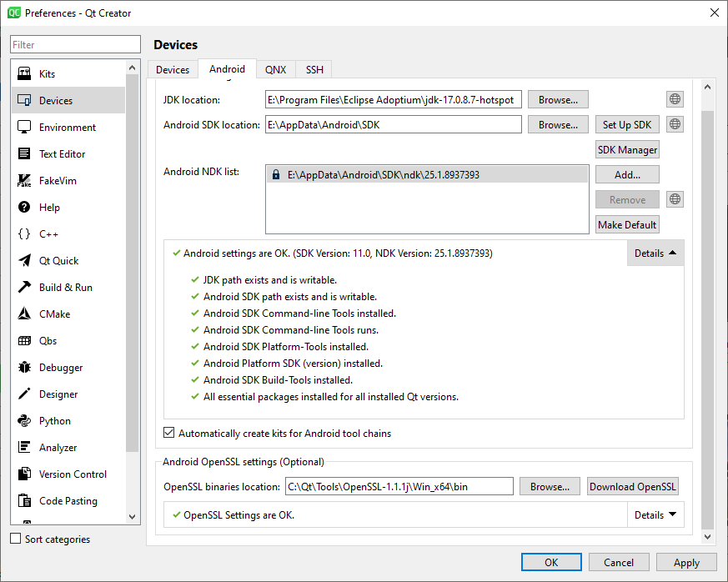This screenshot has height=582, width=728.
Task: Select the Environment monitor icon
Action: [24, 128]
